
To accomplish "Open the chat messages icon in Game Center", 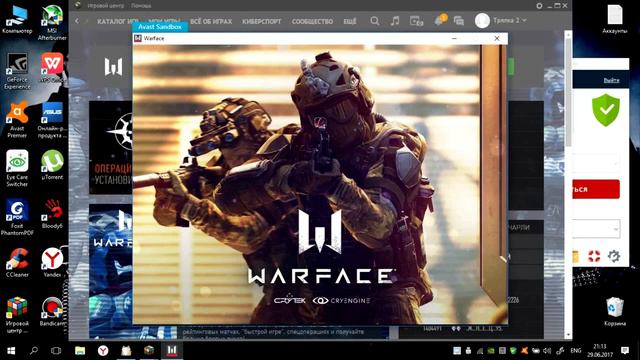I will (459, 21).
